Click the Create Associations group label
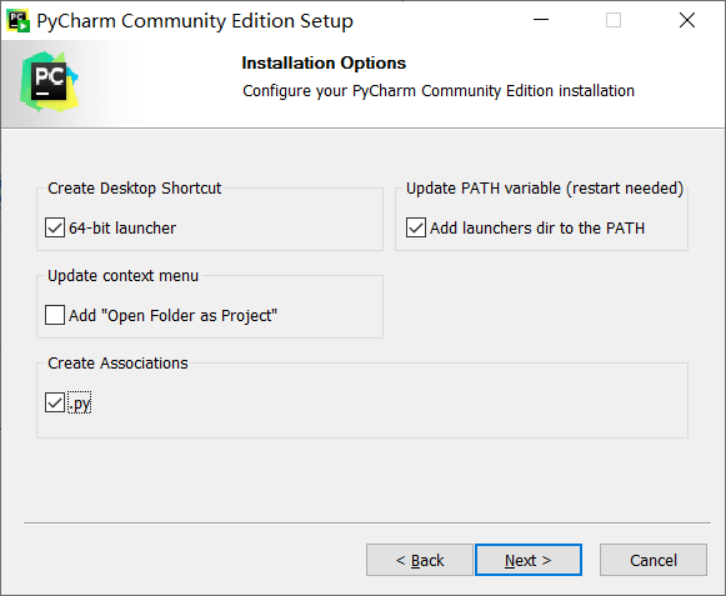Screen dimensions: 727x597 118,363
